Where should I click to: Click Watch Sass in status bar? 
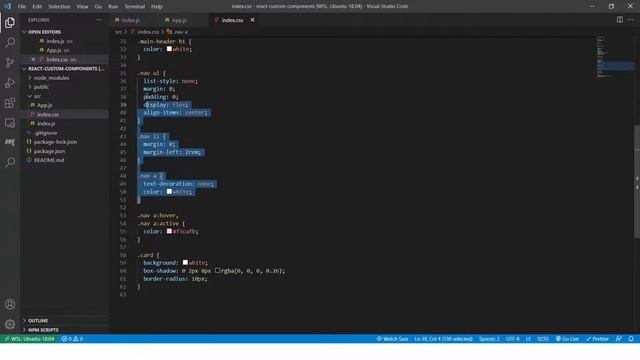tap(392, 339)
